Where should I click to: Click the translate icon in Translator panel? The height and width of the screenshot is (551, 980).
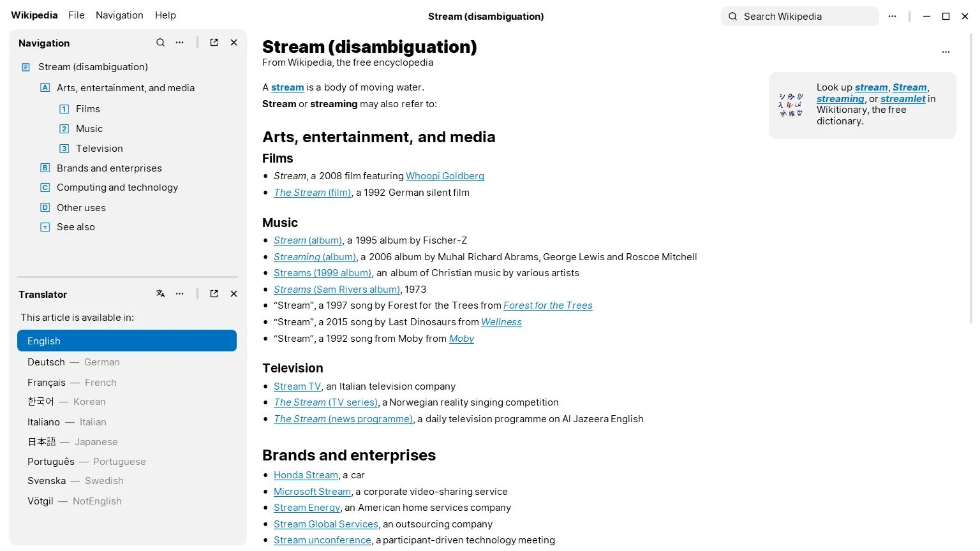[x=160, y=294]
